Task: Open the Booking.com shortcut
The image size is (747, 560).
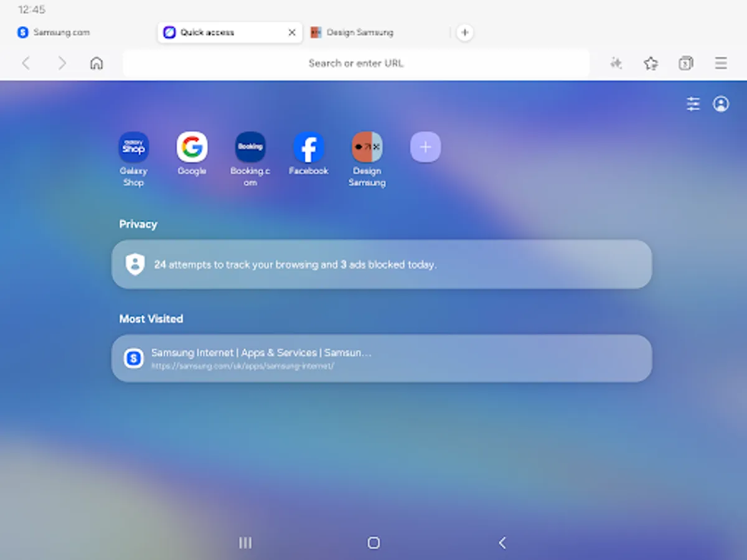Action: (250, 146)
